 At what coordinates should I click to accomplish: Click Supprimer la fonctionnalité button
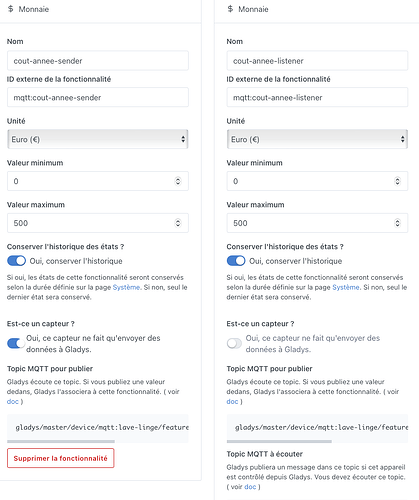[x=61, y=458]
